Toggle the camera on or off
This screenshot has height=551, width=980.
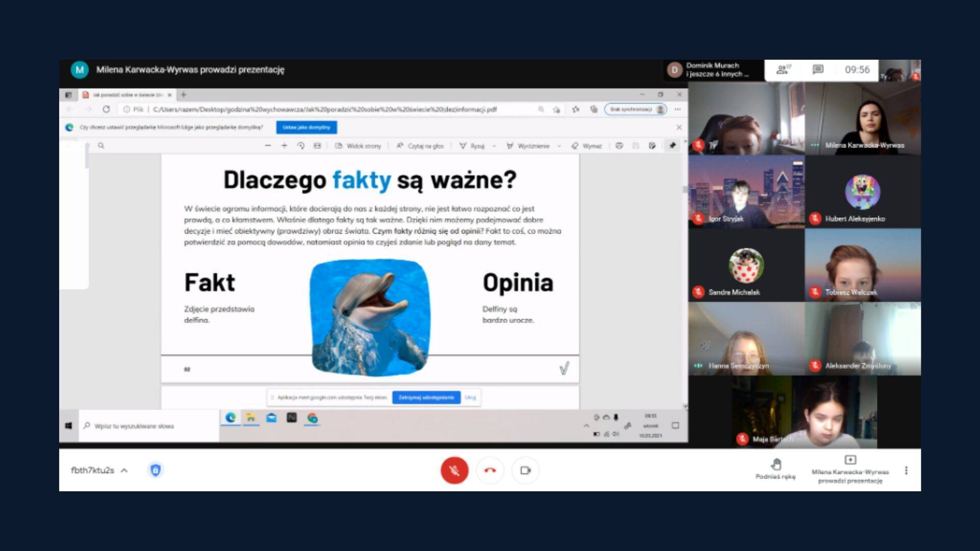525,470
